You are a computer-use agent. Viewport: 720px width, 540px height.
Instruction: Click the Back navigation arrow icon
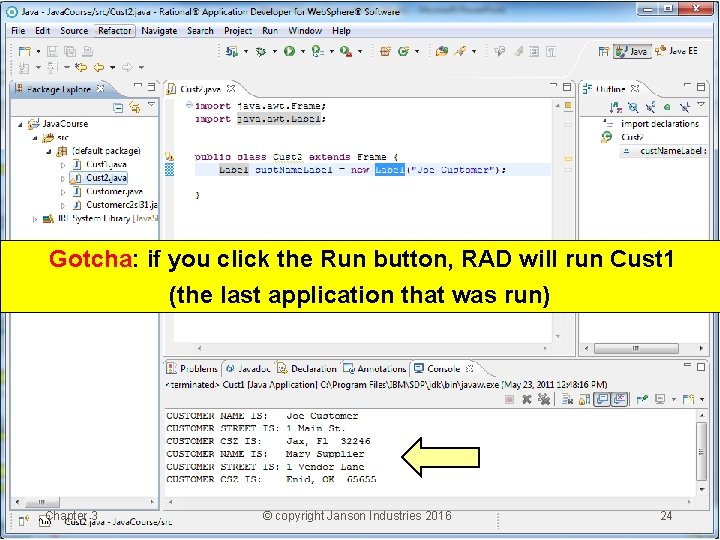click(99, 68)
